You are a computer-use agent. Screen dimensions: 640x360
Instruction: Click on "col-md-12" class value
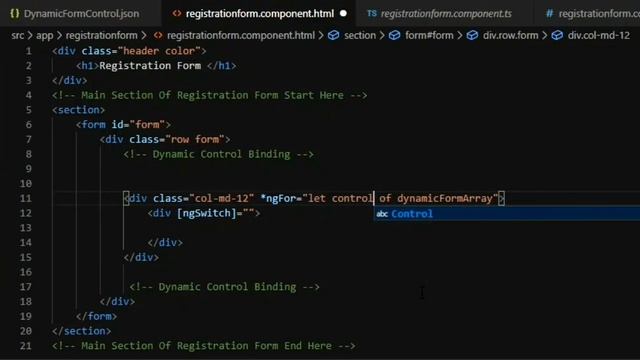pos(221,198)
